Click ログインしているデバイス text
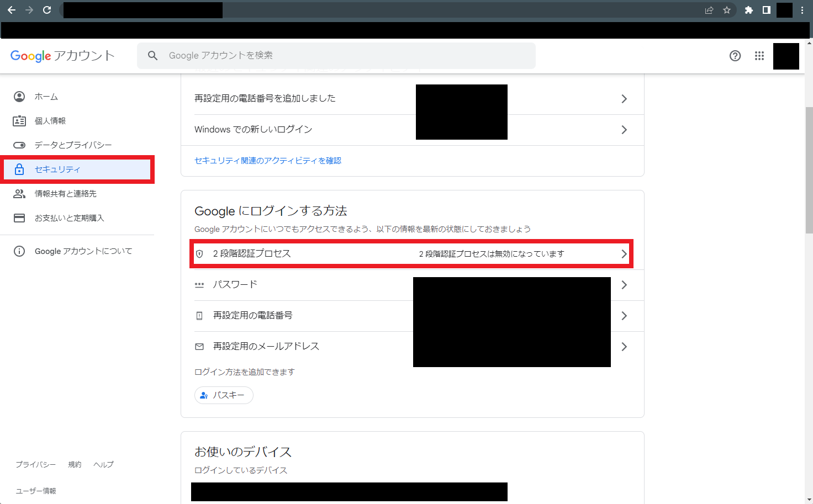The width and height of the screenshot is (813, 504). (241, 470)
